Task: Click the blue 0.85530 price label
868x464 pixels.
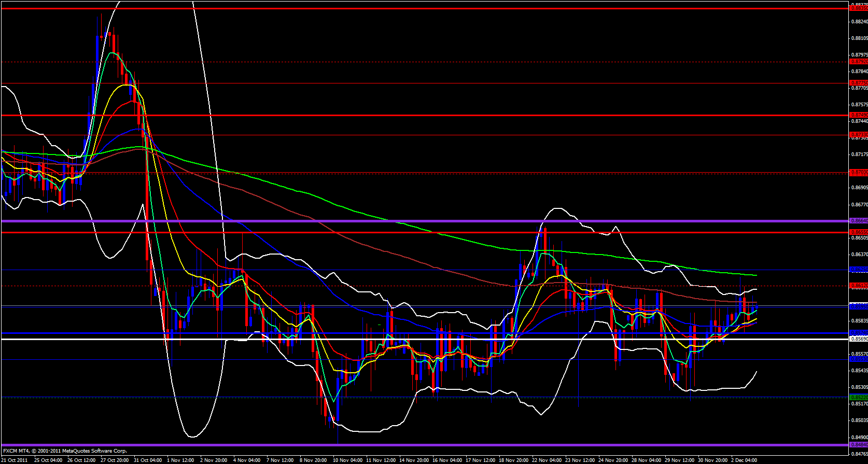Action: pyautogui.click(x=858, y=359)
